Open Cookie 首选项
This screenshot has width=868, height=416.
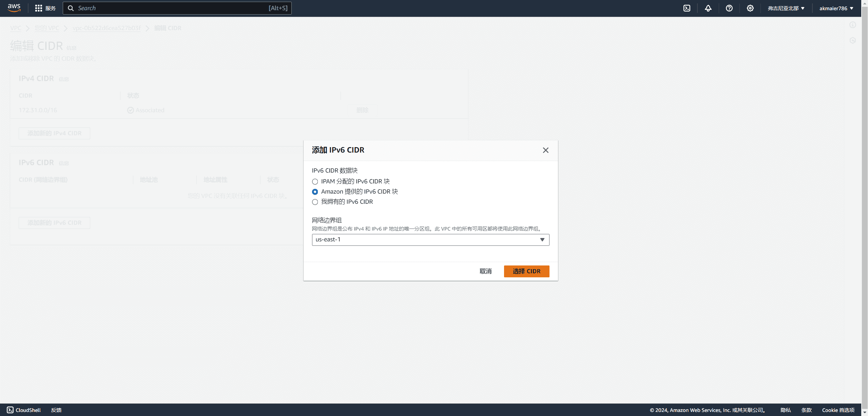[838, 410]
